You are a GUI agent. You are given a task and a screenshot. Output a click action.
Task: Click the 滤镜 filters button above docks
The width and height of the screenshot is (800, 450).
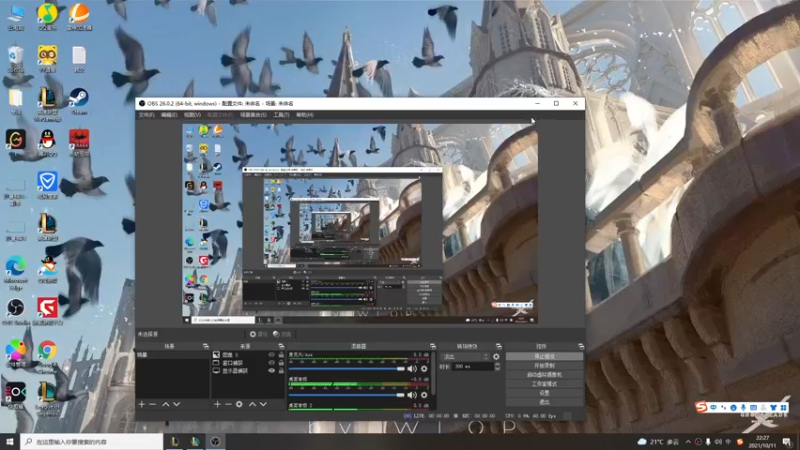(x=282, y=334)
